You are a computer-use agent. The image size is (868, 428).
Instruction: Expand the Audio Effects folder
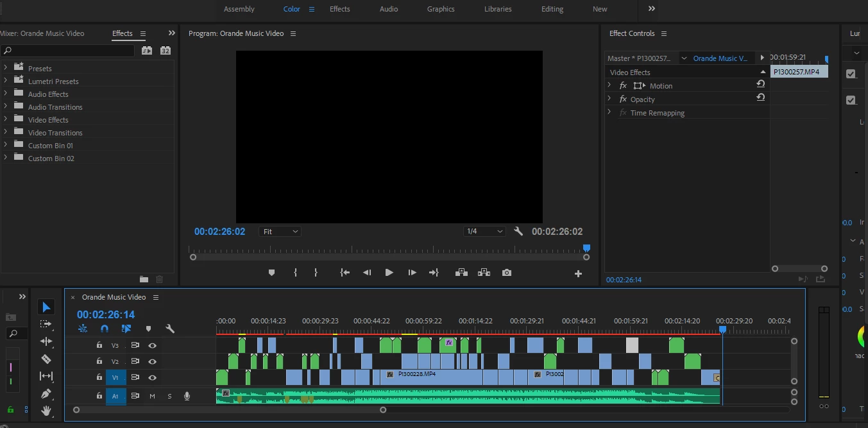tap(6, 93)
